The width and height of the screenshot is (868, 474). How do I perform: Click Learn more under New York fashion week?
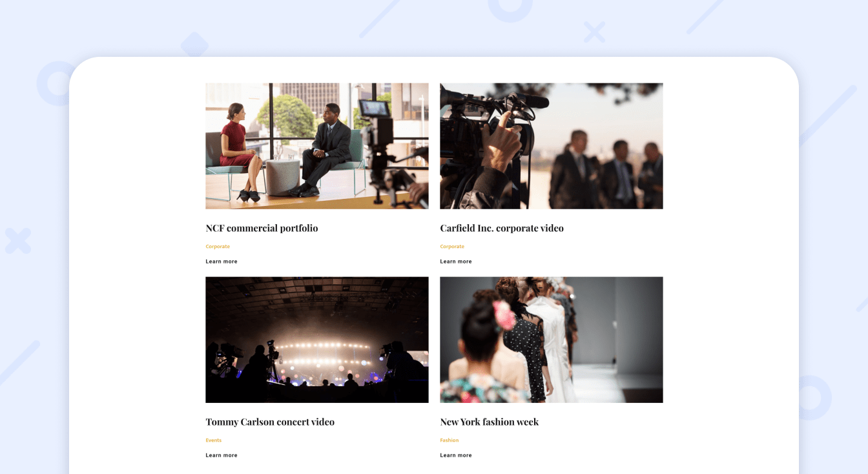[x=456, y=455]
